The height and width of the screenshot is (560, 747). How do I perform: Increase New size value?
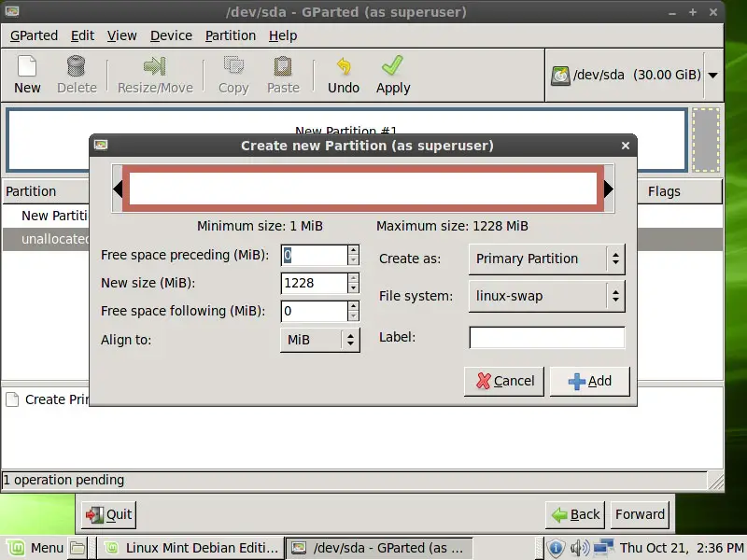(x=353, y=277)
